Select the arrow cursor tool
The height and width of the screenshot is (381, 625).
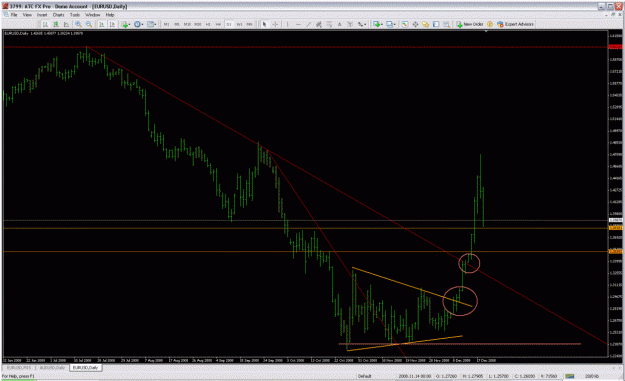click(264, 24)
